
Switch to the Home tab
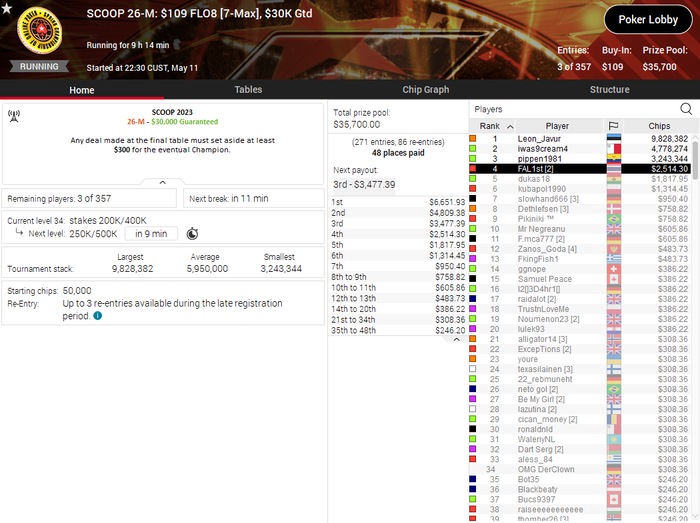point(82,90)
